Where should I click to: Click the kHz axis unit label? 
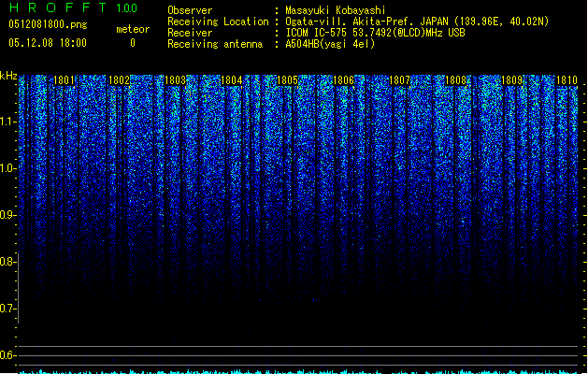click(x=8, y=76)
